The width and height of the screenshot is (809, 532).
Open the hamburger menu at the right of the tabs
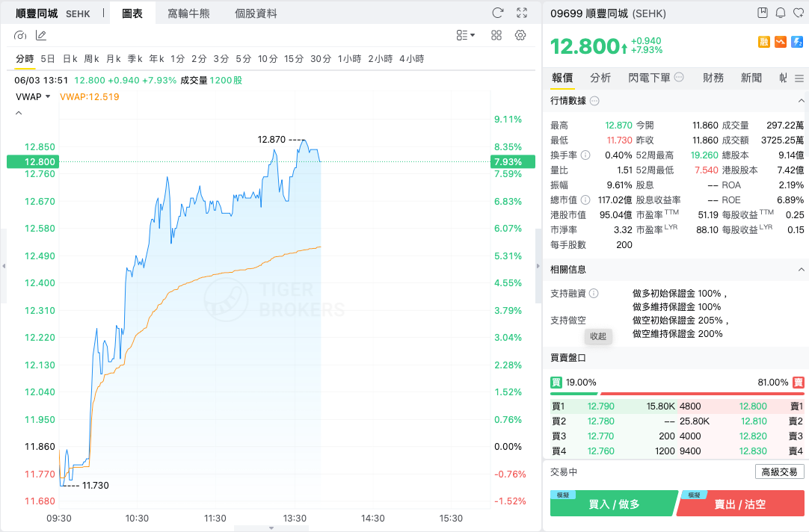pos(799,78)
